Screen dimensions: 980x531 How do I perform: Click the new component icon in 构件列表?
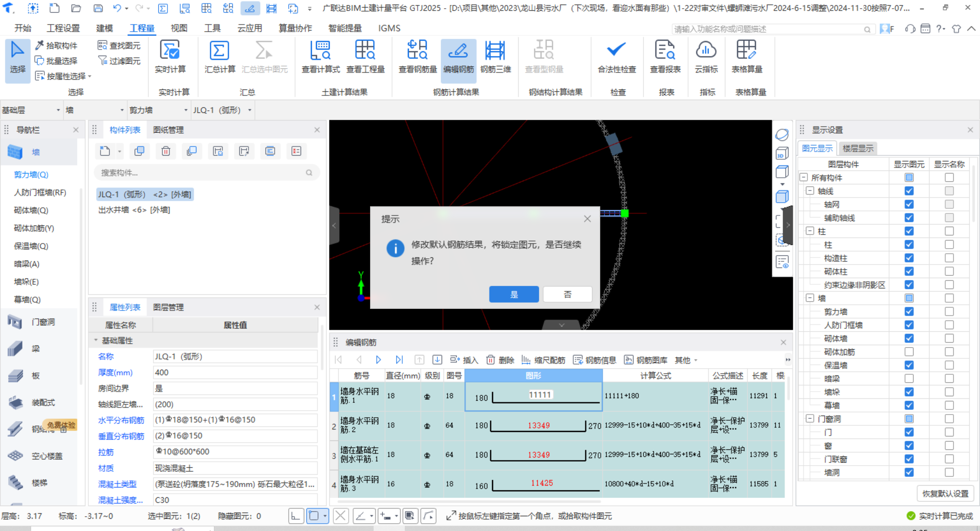(x=105, y=151)
